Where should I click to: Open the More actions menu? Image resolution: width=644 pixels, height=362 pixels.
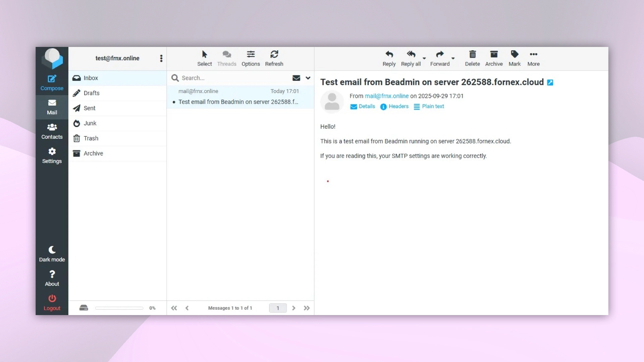coord(534,58)
